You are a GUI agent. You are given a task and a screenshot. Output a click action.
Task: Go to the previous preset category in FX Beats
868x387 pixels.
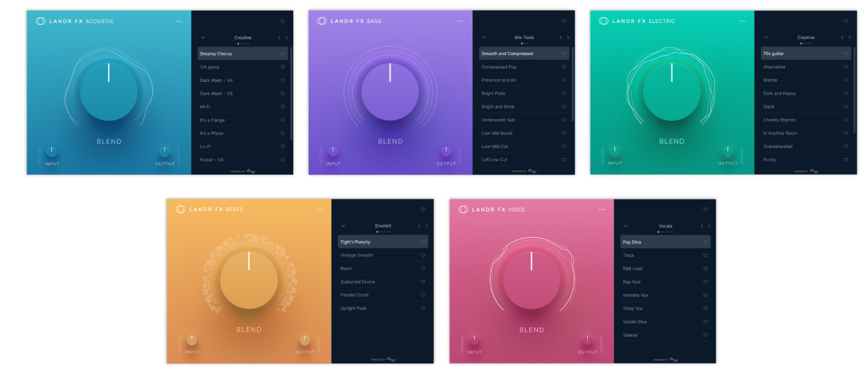(x=419, y=226)
